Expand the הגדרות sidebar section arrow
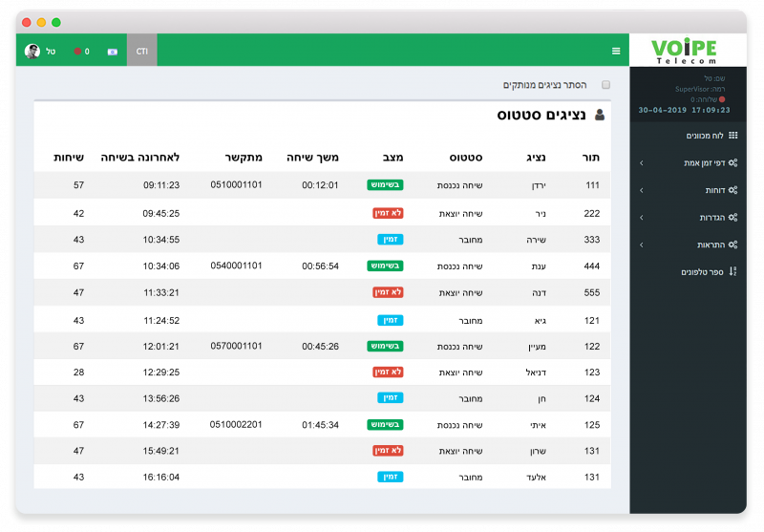The image size is (764, 532). [641, 218]
